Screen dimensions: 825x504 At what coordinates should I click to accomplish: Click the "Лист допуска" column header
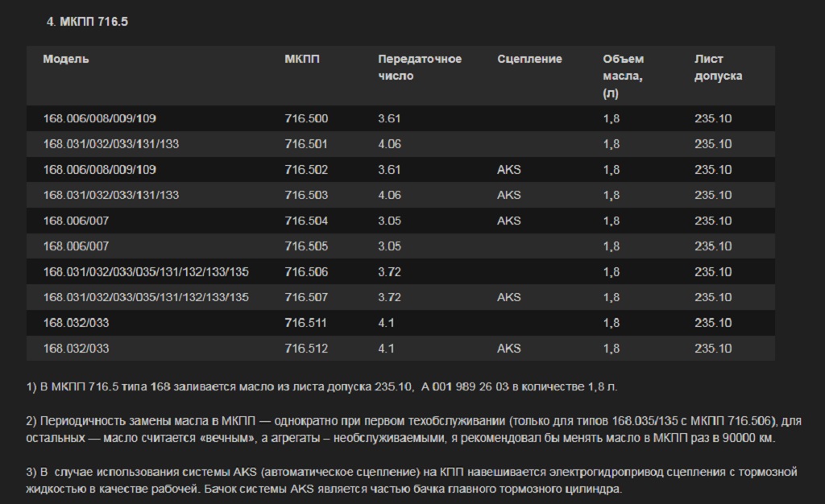tap(718, 68)
